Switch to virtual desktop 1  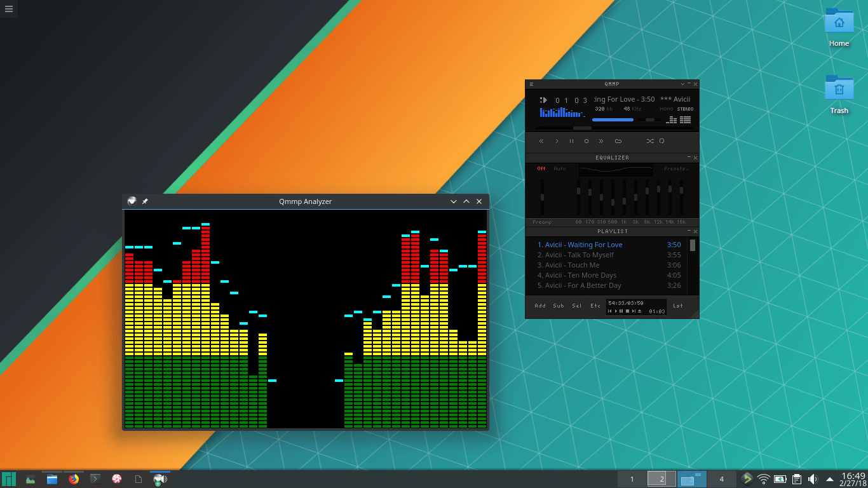pos(632,479)
